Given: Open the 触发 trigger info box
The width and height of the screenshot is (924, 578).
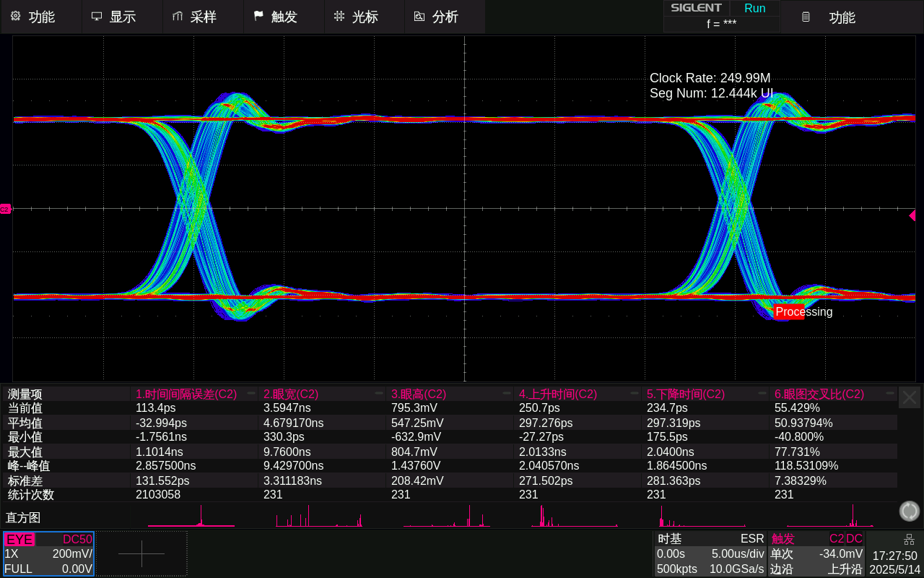Looking at the screenshot, I should point(816,553).
